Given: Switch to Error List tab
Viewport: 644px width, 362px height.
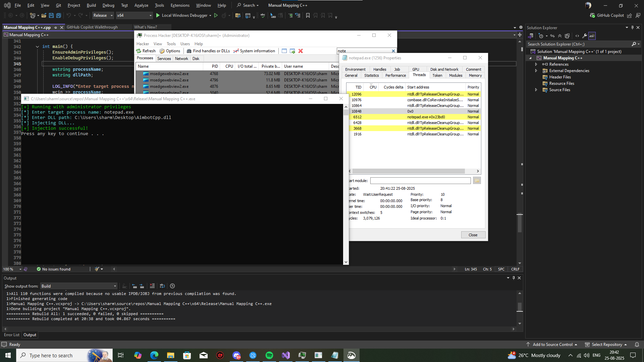Looking at the screenshot, I should [12, 335].
